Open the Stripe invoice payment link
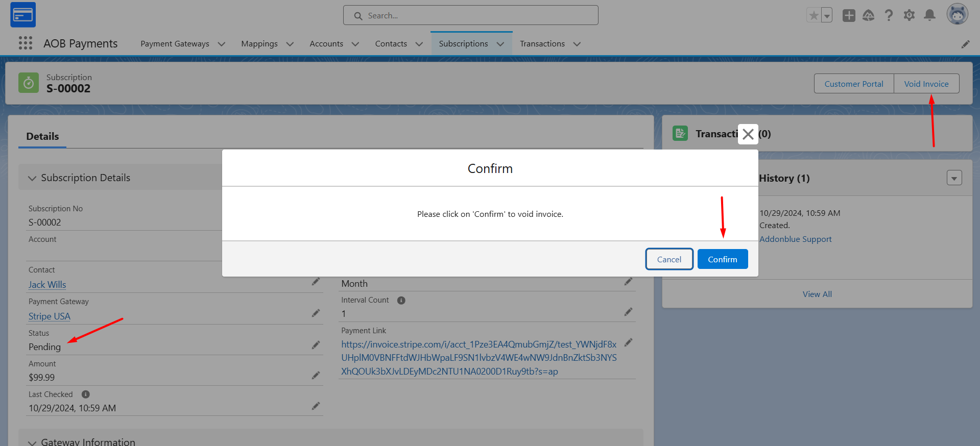This screenshot has height=446, width=980. coord(479,358)
